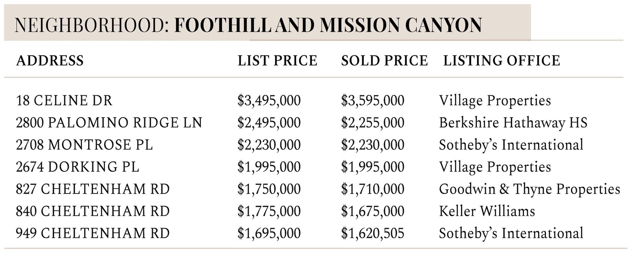Click the ADDRESS column header
The width and height of the screenshot is (644, 256).
(50, 61)
